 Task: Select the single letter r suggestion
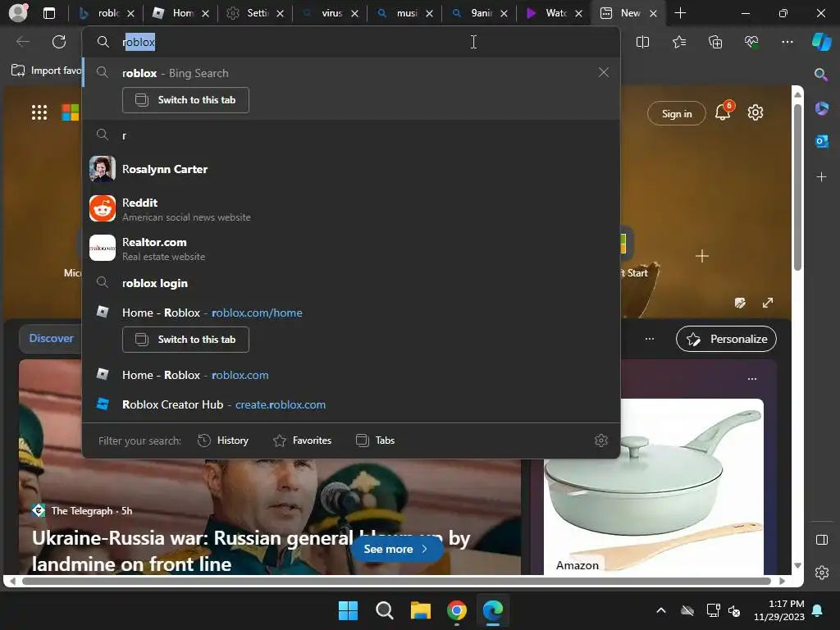(x=351, y=135)
